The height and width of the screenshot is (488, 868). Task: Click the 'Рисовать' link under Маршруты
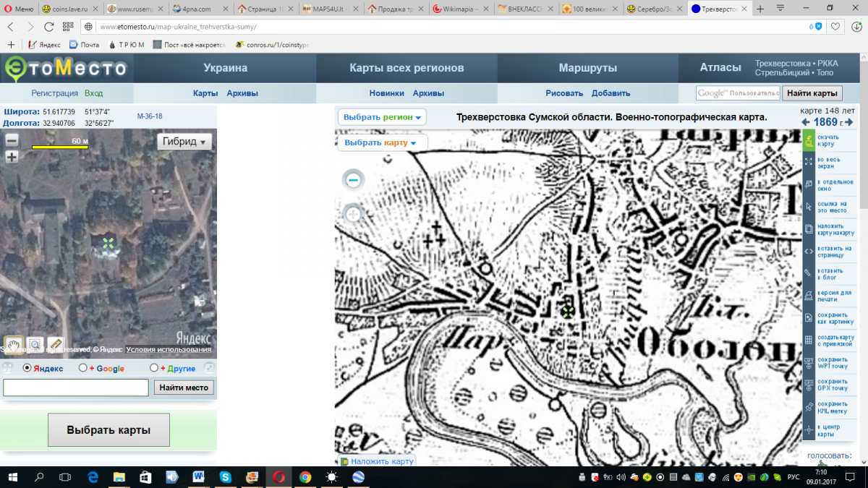pos(564,93)
